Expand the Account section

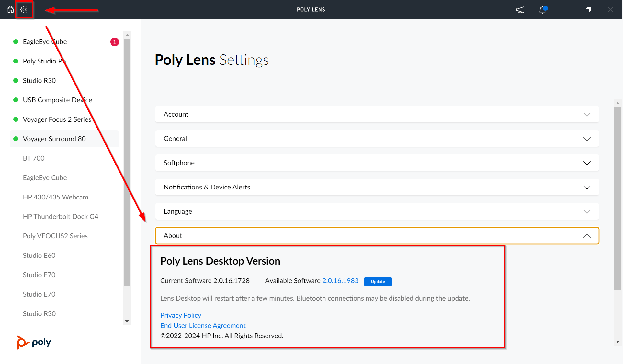pos(377,114)
